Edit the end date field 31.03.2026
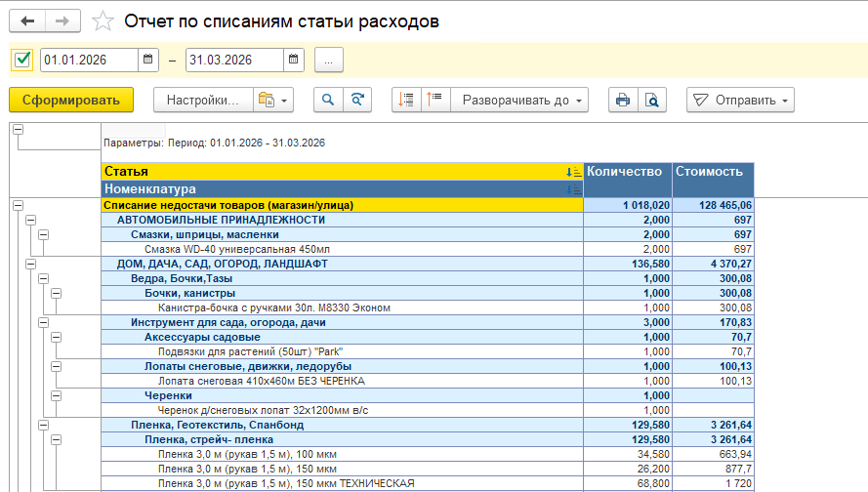 click(x=234, y=60)
